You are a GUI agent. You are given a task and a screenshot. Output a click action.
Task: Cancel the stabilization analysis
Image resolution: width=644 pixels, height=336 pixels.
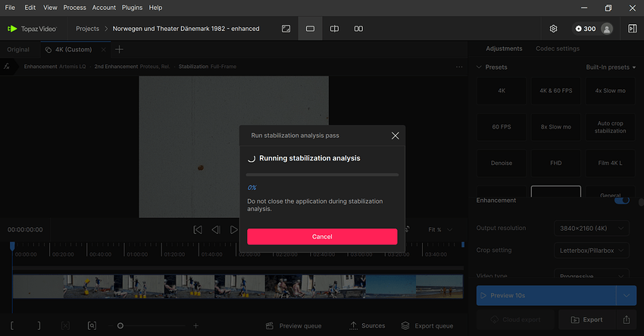[322, 237]
